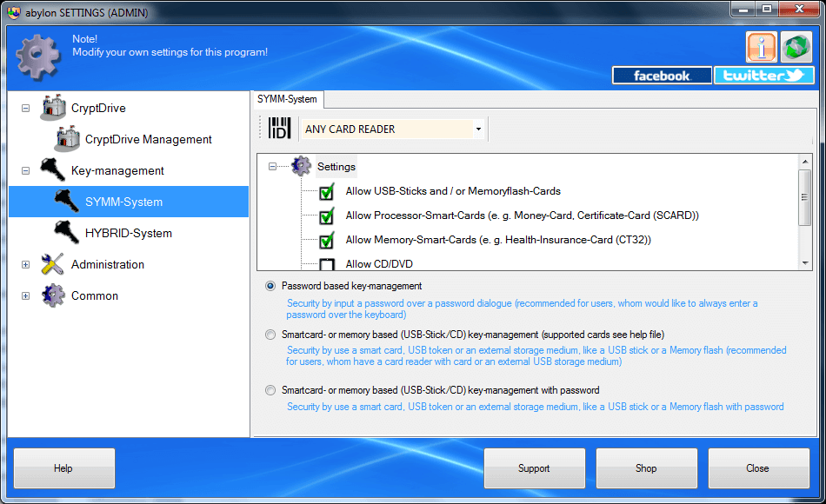Screen dimensions: 826x504
Task: Click the orange info icon
Action: [761, 47]
